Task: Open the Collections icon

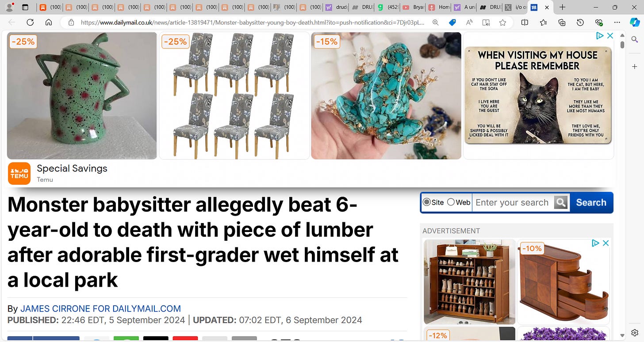Action: [562, 23]
